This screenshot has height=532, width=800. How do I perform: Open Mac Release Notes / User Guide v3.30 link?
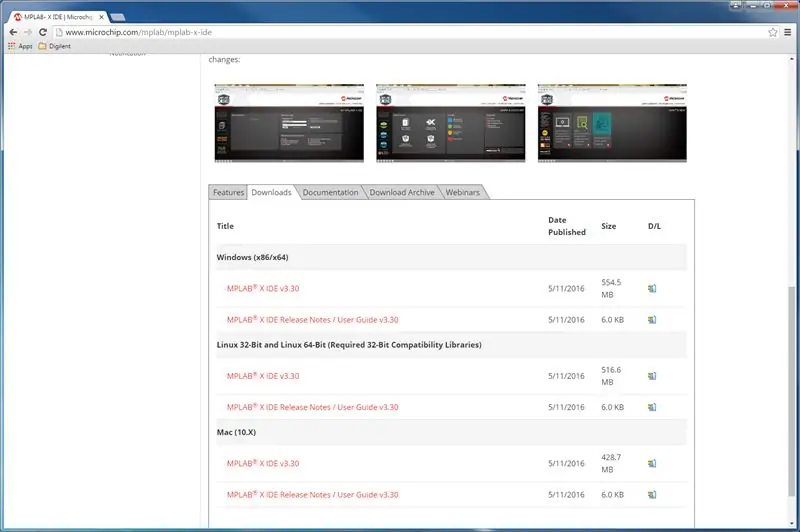click(x=312, y=495)
